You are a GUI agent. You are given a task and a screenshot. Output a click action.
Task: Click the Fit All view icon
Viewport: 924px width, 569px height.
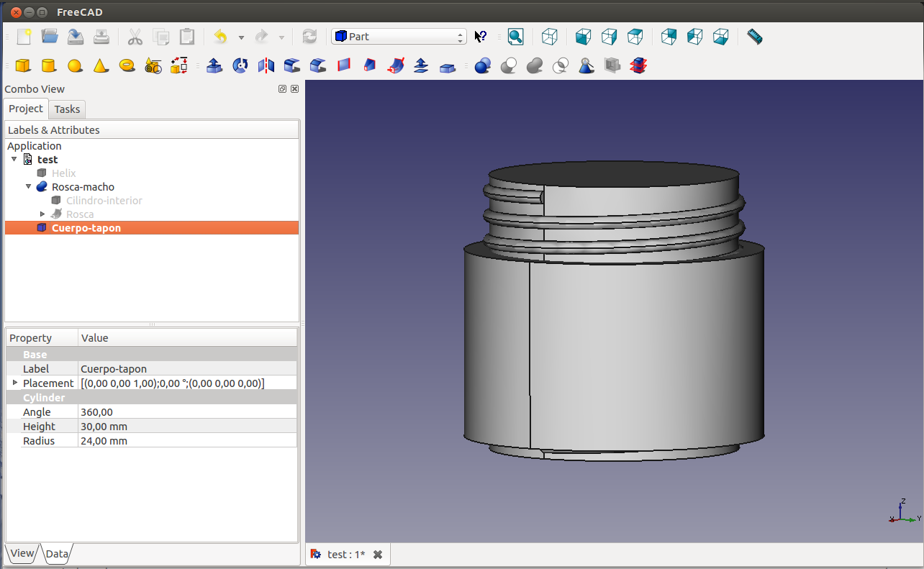[x=515, y=37]
